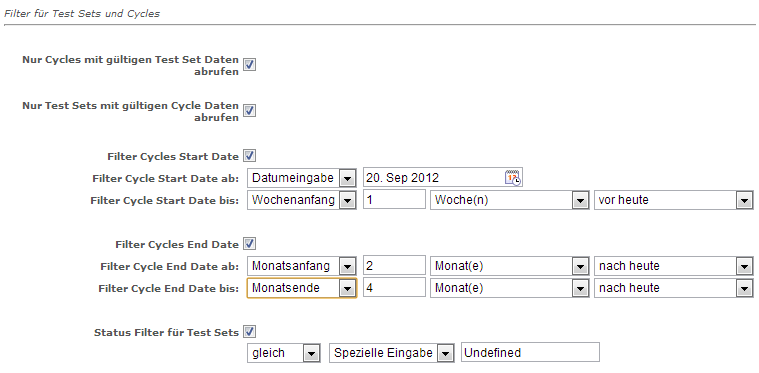Click the 'Status Filter für Test Sets' label

coord(167,332)
